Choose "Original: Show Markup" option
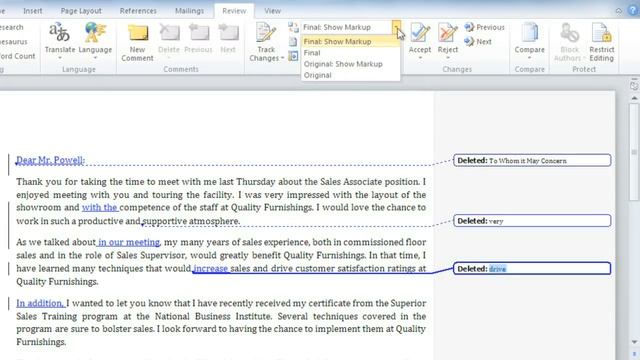Screen dimensions: 640x360 pyautogui.click(x=350, y=64)
